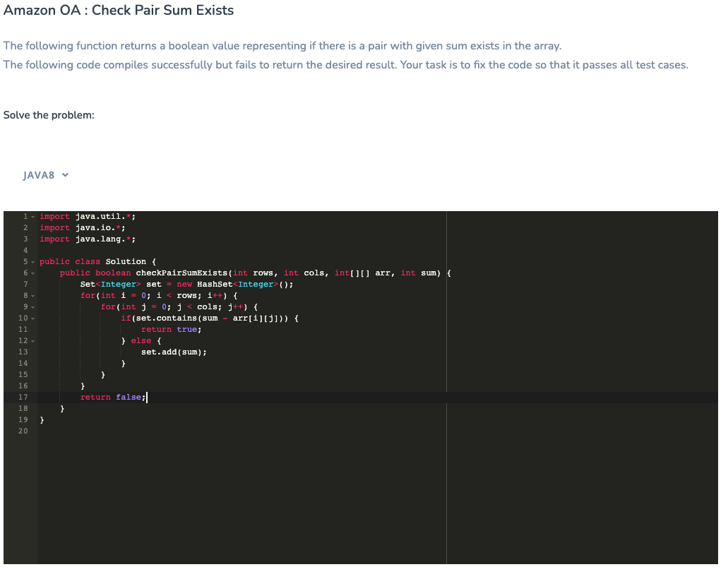Click the Amazon OA problem title heading
This screenshot has height=579, width=728.
pos(117,10)
